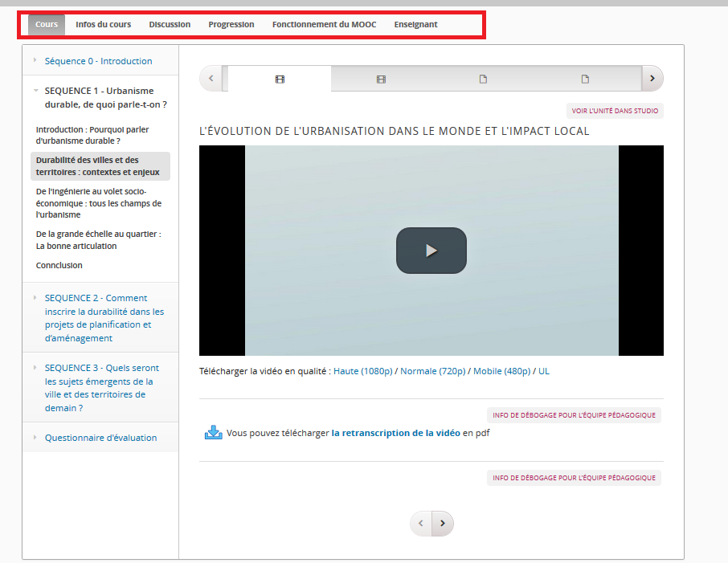Open De la grande échelle au quartier
728x563 pixels.
click(x=98, y=240)
